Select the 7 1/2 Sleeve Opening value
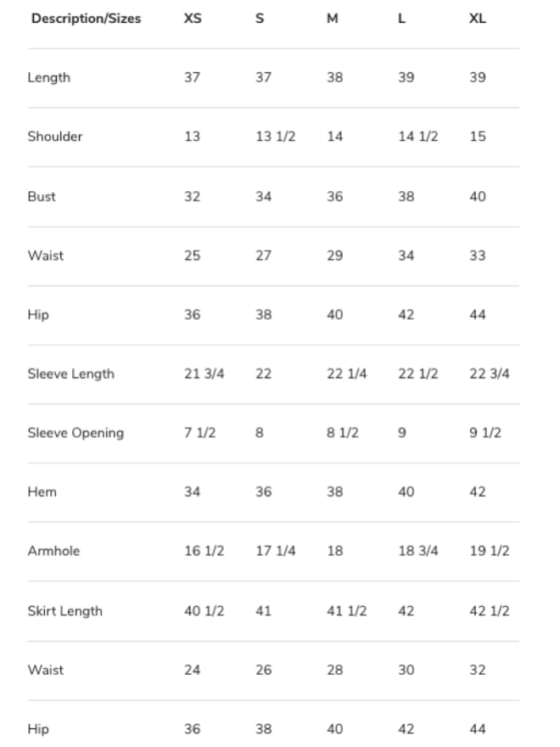Image resolution: width=560 pixels, height=747 pixels. pyautogui.click(x=199, y=433)
